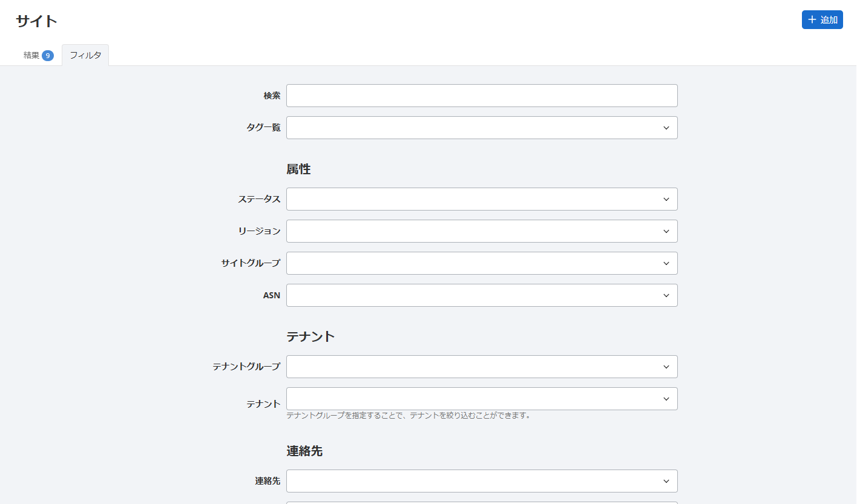The height and width of the screenshot is (504, 857).
Task: Expand the ステータス dropdown chevron
Action: coord(666,199)
